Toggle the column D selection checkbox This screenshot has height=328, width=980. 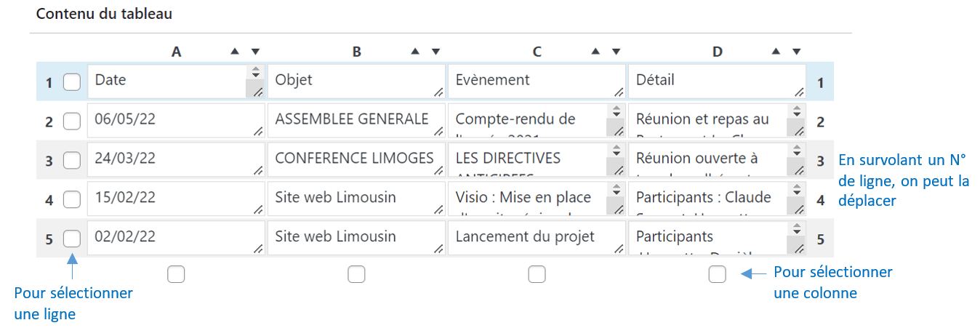point(718,274)
